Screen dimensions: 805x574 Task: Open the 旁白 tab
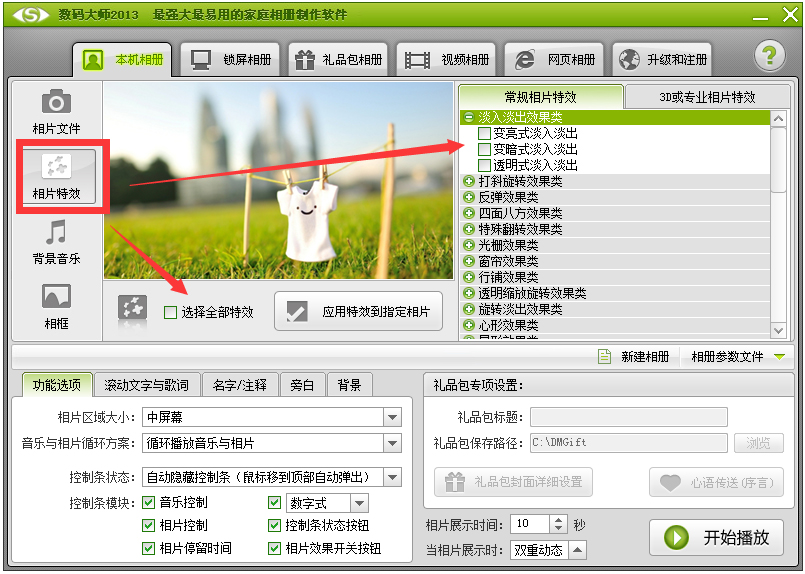pyautogui.click(x=302, y=385)
